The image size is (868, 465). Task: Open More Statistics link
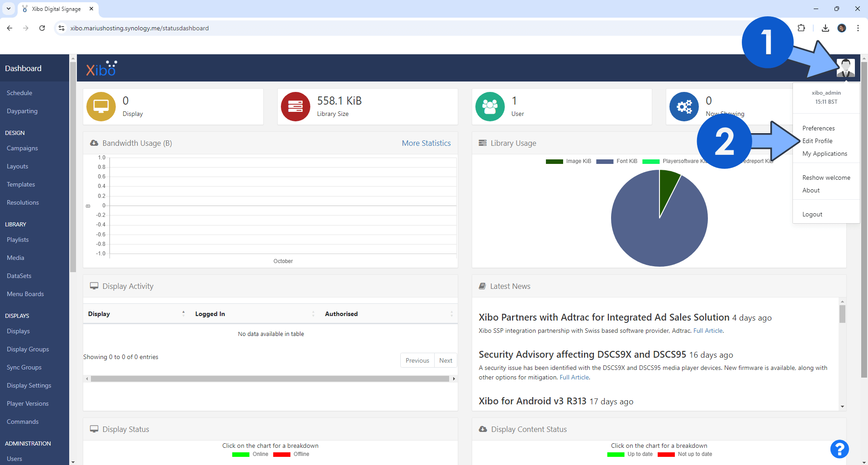(426, 143)
